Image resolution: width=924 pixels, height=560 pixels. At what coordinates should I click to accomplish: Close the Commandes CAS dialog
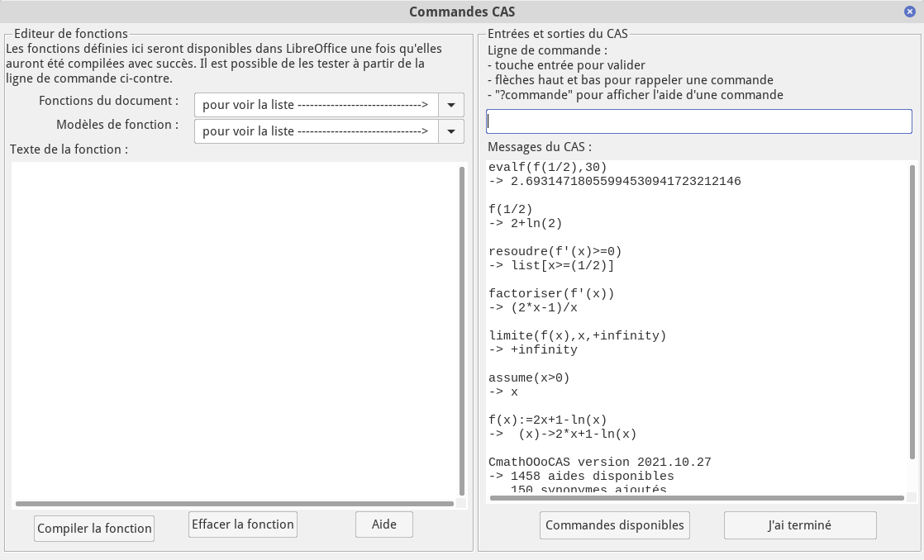tap(910, 12)
